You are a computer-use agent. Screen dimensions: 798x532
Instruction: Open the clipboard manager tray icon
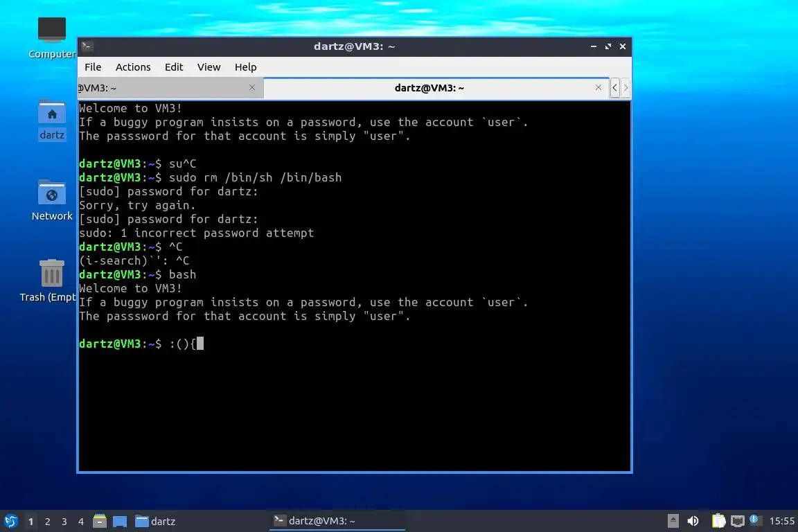click(x=718, y=521)
